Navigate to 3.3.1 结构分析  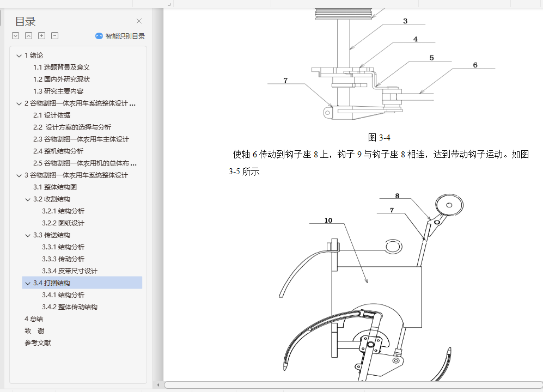[63, 247]
